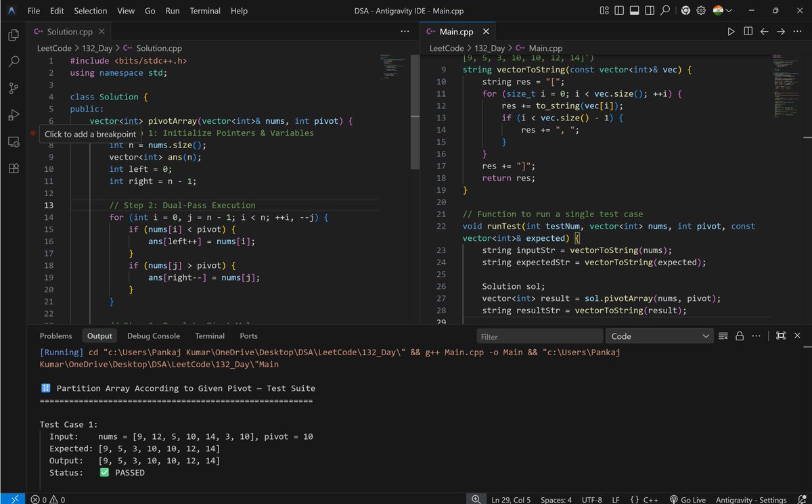The width and height of the screenshot is (812, 504).
Task: Click the LeetCode breadcrumb in Solution.cpp
Action: pos(54,48)
